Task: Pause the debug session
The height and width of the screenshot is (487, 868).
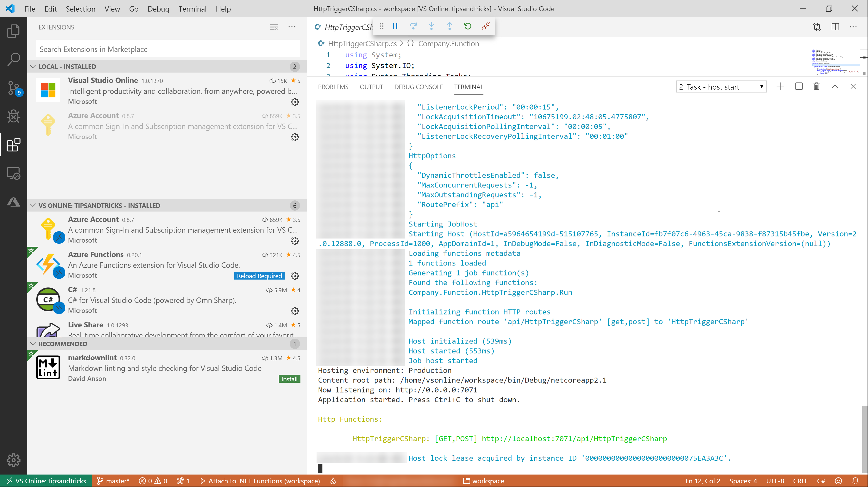Action: 395,26
